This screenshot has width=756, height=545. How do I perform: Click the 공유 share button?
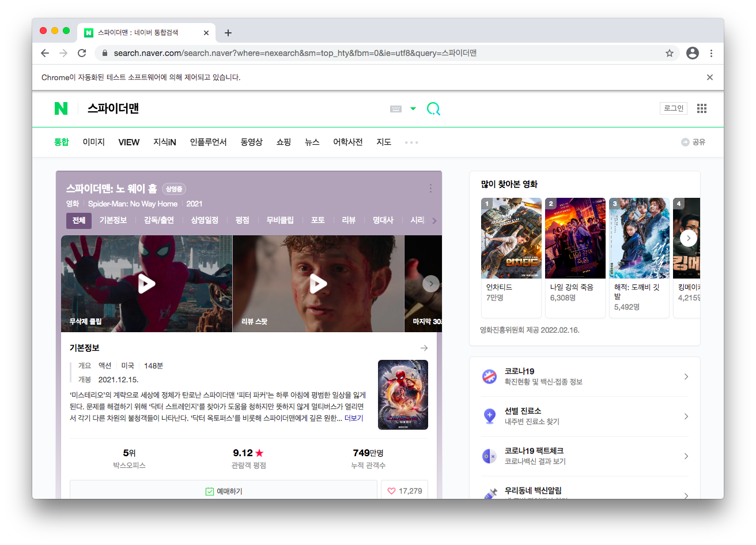693,142
